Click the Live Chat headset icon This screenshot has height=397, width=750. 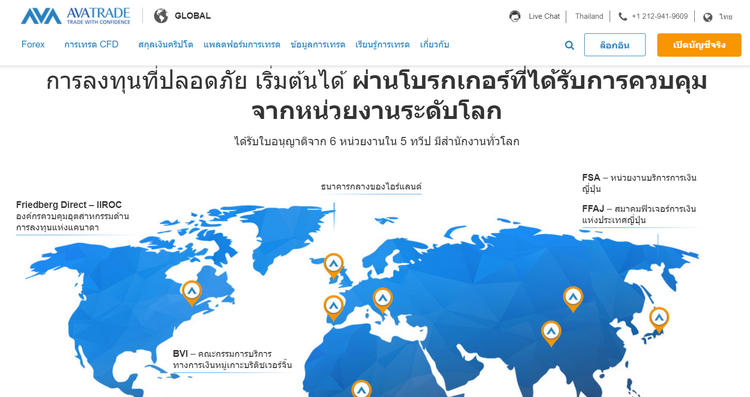(x=515, y=16)
